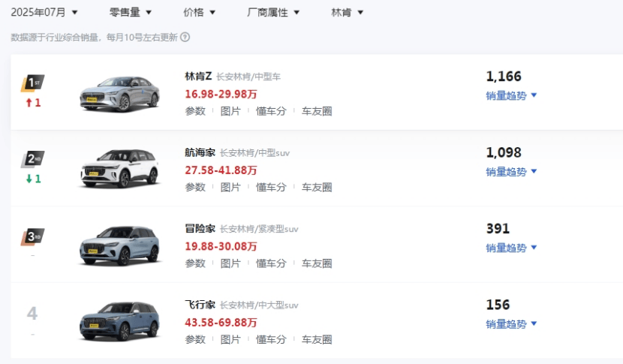Screen dimensions: 623x364
Task: Click the help question mark icon
Action: click(x=185, y=37)
